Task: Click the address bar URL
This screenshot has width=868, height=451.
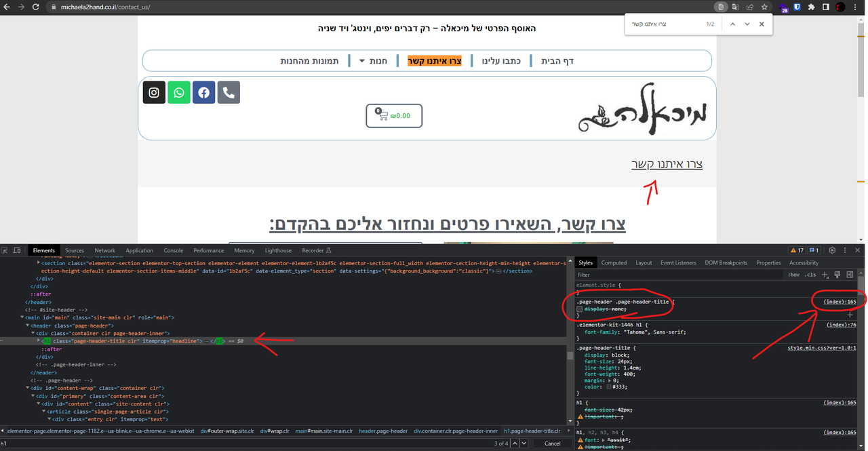Action: [x=105, y=7]
